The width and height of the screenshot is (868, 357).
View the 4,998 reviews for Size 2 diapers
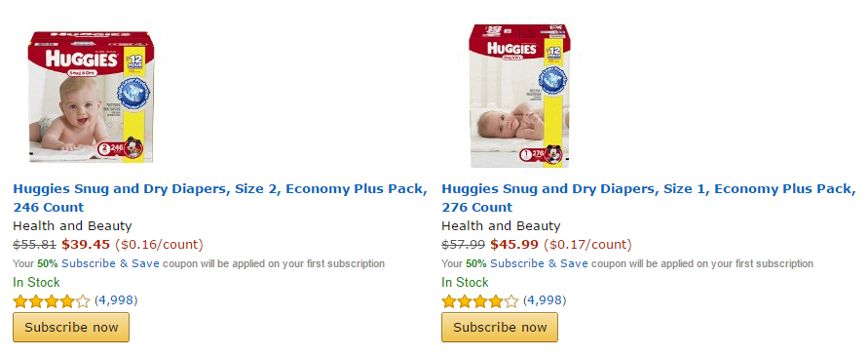click(x=116, y=300)
